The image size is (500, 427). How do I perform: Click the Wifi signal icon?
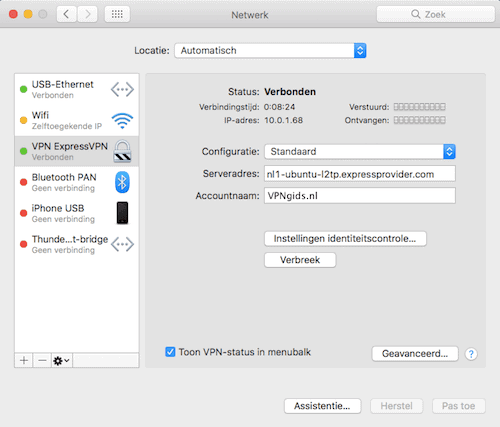point(122,121)
